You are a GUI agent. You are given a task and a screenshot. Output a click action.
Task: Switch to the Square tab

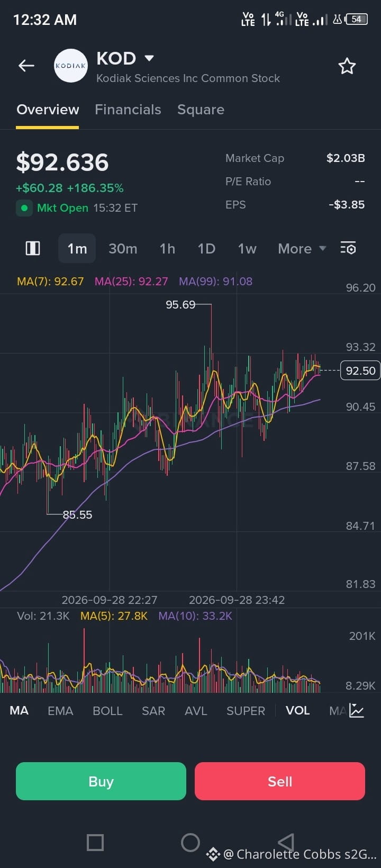point(201,110)
